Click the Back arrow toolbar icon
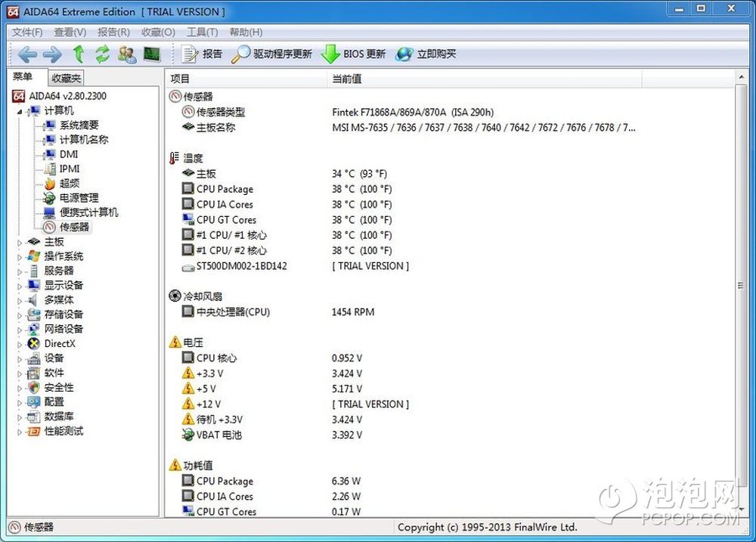Screen dimensions: 756x542 click(x=27, y=54)
